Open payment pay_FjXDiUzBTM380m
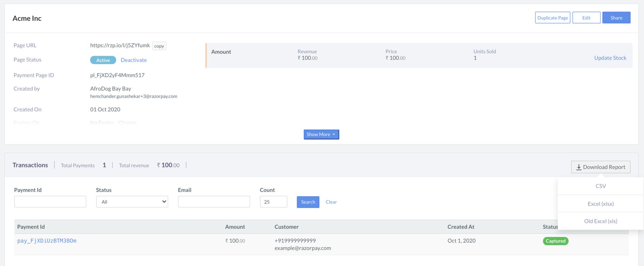Image resolution: width=644 pixels, height=266 pixels. pos(47,241)
